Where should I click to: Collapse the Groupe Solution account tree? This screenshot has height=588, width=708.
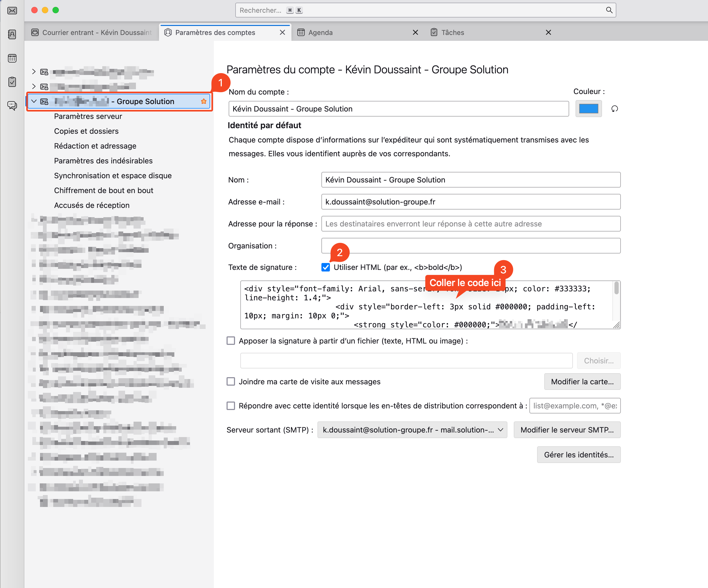tap(34, 101)
